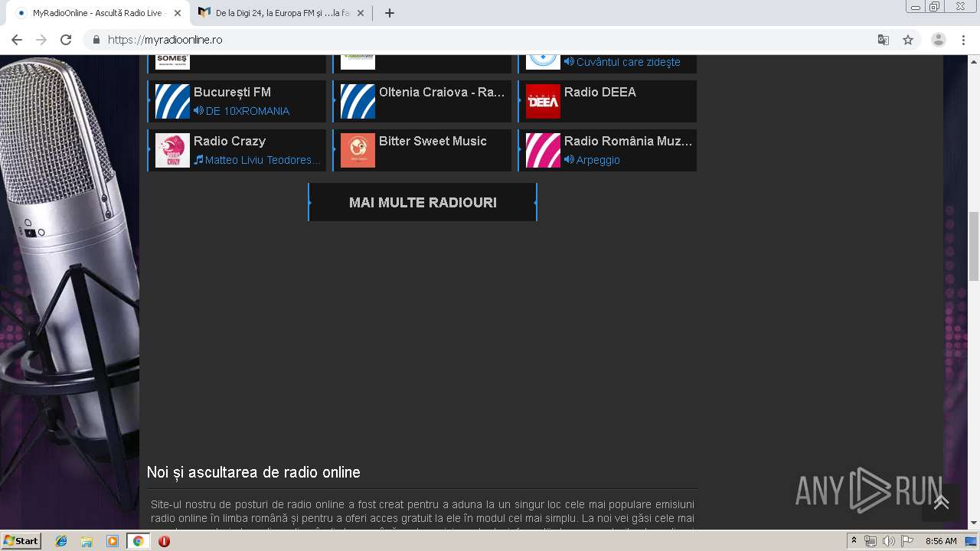
Task: Open Windows Media Player taskbar icon
Action: click(x=113, y=541)
